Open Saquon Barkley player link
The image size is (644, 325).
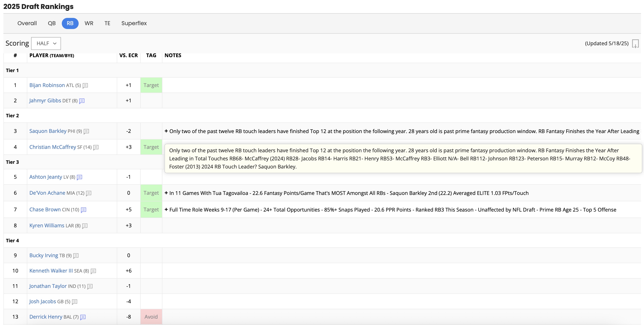coord(48,131)
